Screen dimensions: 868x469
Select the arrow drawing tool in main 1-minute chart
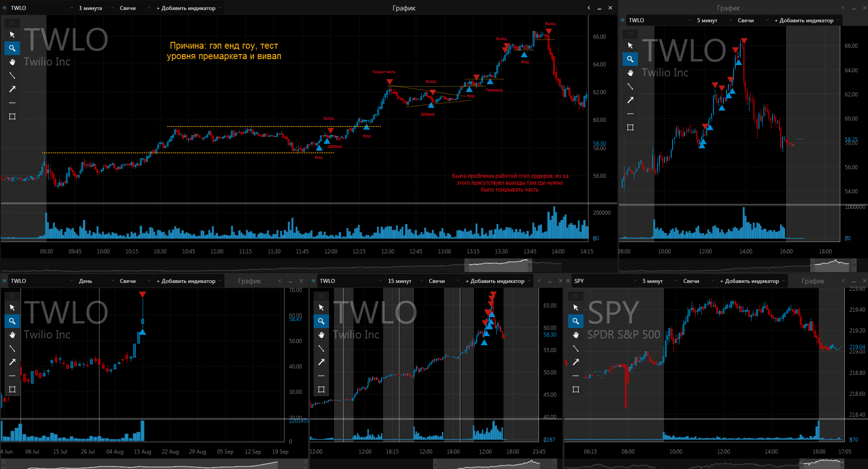tap(12, 89)
